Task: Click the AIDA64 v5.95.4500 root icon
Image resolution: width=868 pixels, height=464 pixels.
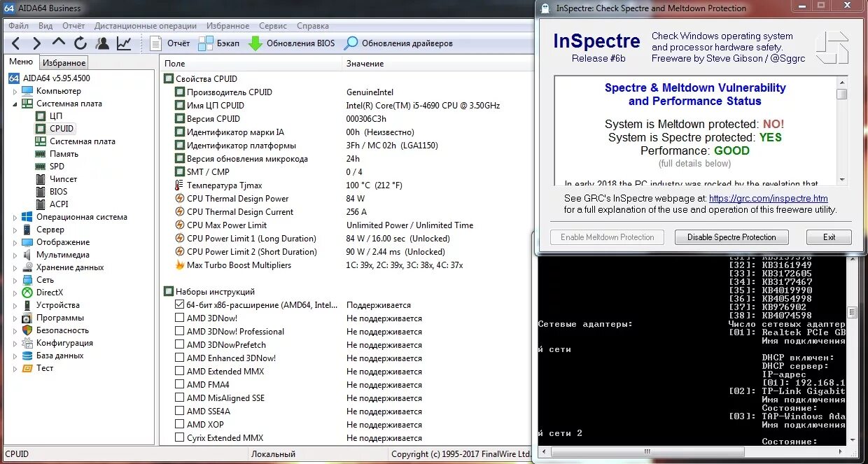Action: pos(14,78)
